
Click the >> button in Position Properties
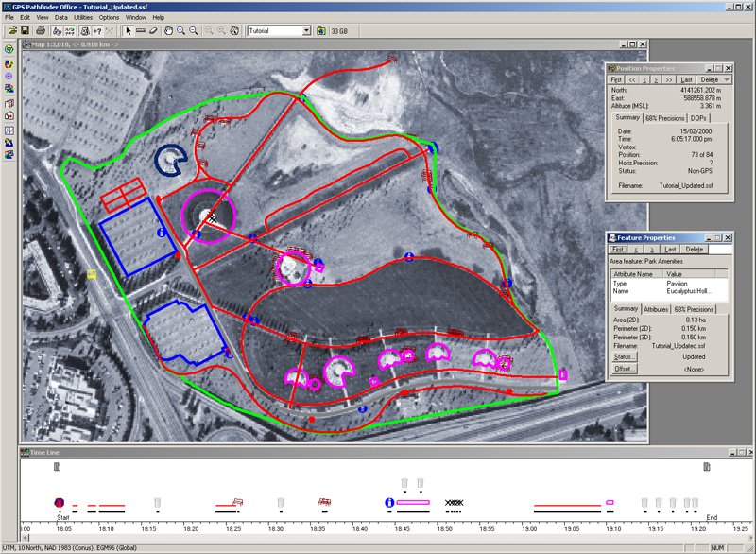click(669, 79)
